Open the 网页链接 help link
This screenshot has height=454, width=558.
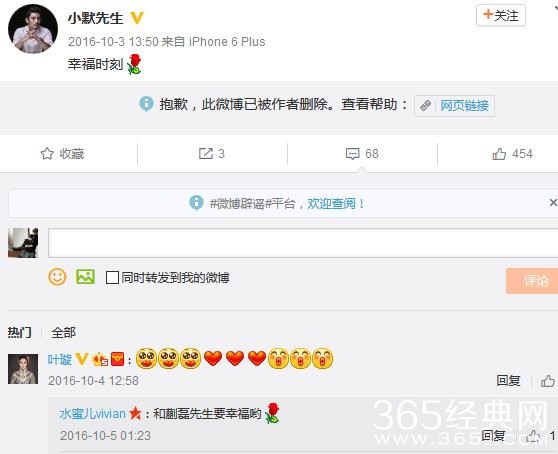pos(464,106)
